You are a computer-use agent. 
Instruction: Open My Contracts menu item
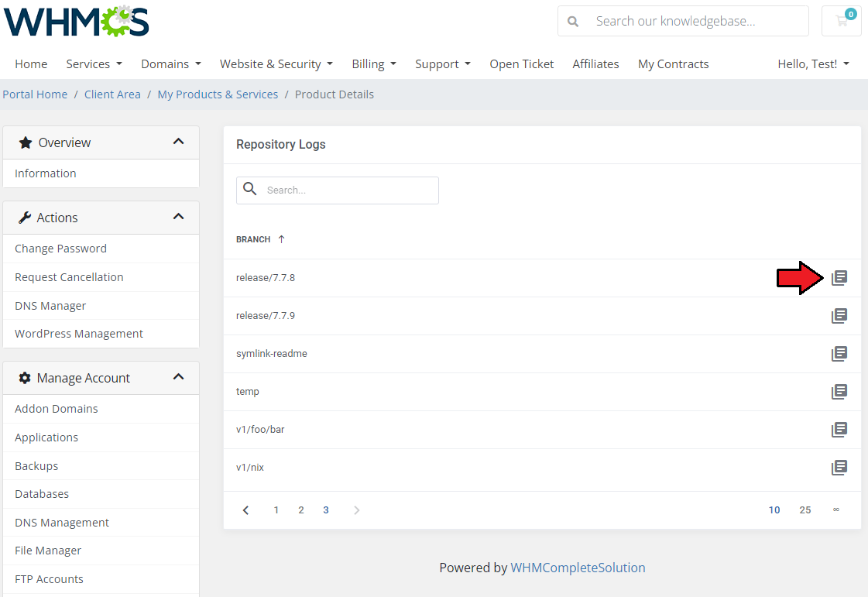(673, 63)
